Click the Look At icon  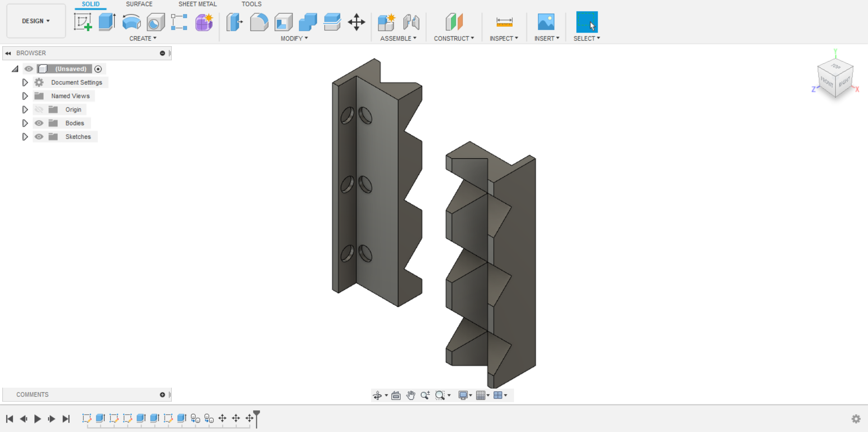tap(396, 395)
